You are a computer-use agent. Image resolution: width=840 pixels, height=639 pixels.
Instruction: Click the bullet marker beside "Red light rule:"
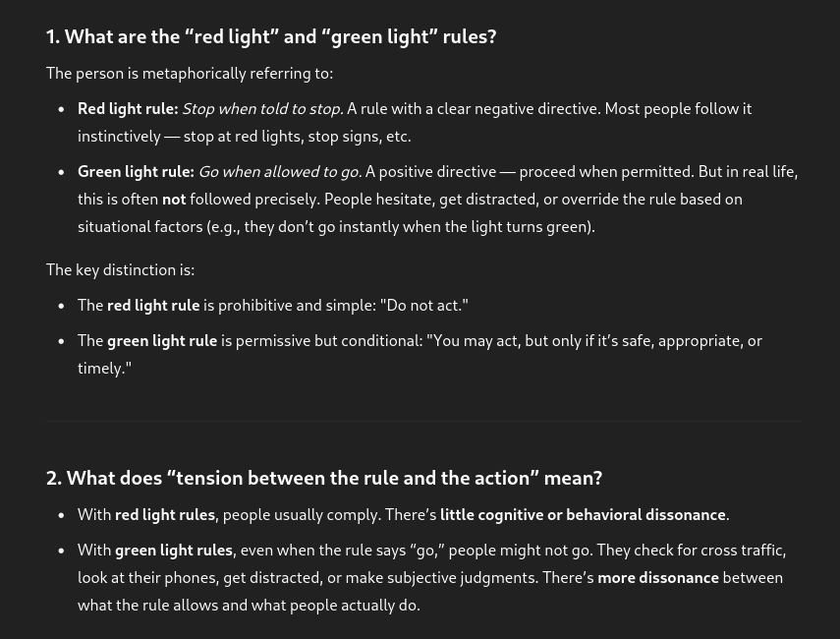(62, 110)
